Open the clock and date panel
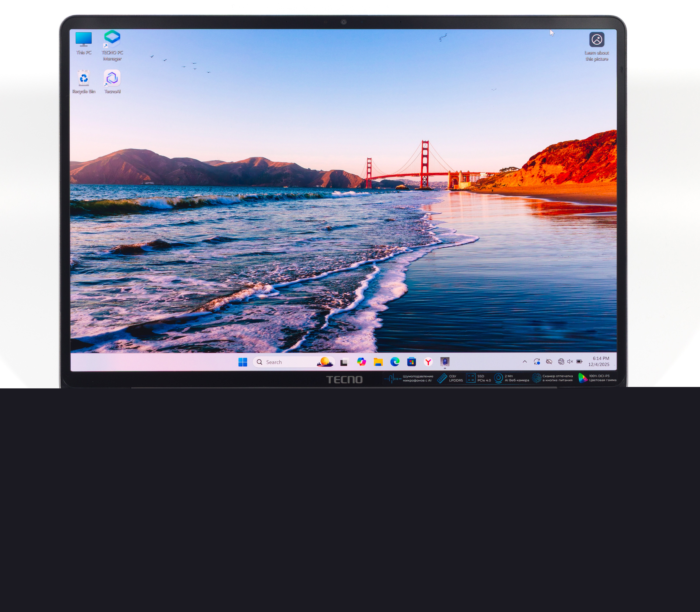 click(x=599, y=361)
